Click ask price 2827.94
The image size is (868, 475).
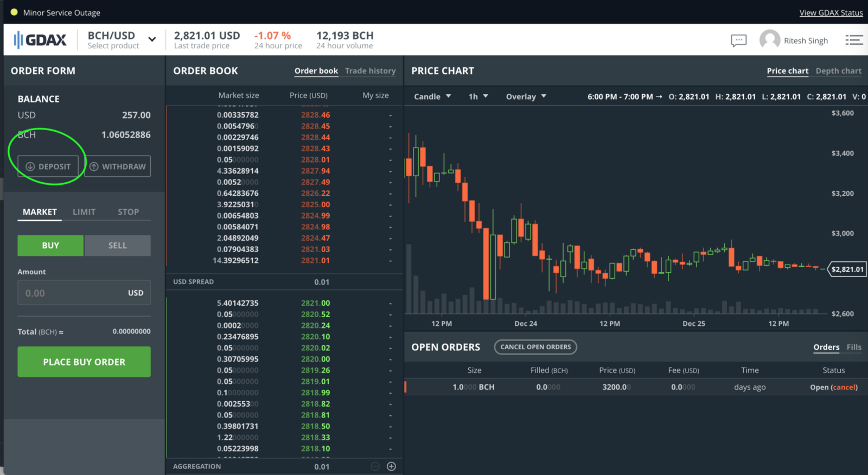315,171
